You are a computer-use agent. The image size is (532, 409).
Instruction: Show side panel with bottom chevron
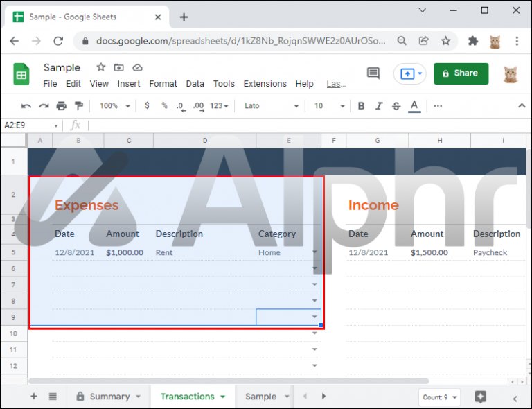tap(515, 399)
